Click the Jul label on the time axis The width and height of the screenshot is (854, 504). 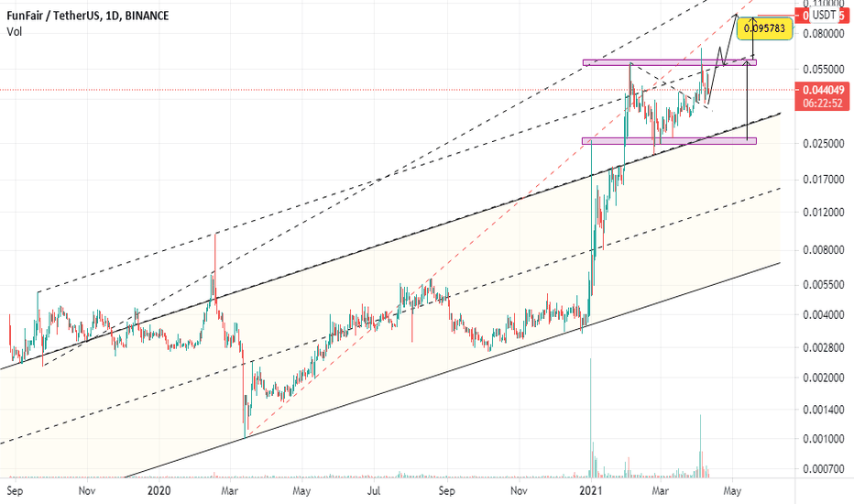[374, 491]
